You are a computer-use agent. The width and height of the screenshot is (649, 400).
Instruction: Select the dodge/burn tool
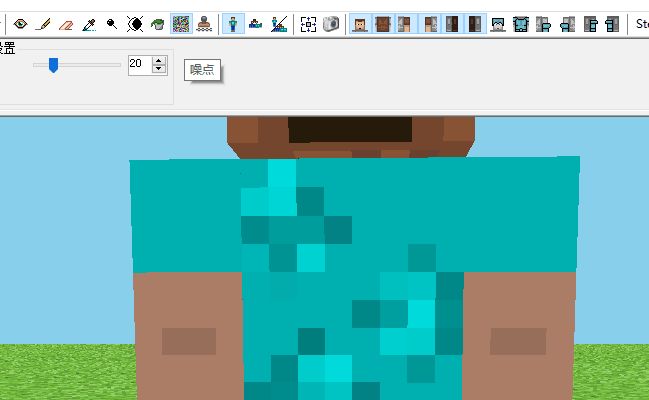112,24
